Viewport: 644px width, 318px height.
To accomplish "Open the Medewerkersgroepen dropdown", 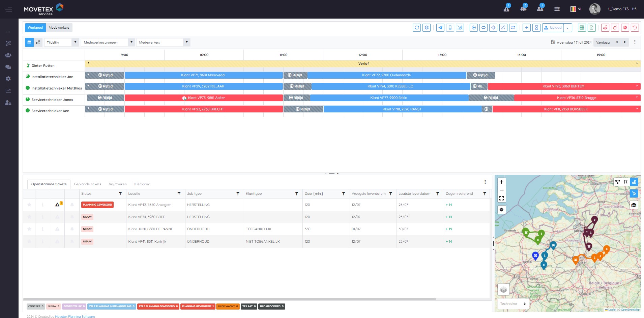I will (x=108, y=42).
